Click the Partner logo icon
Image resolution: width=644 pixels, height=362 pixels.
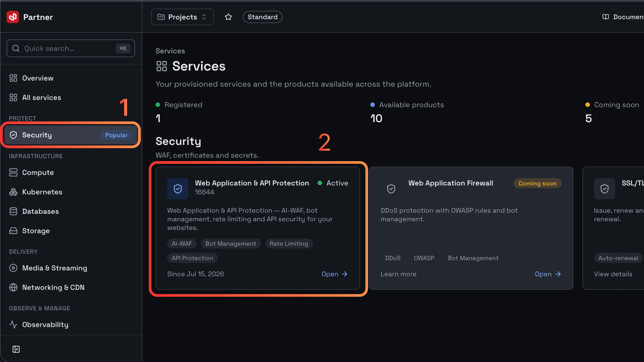pos(13,17)
